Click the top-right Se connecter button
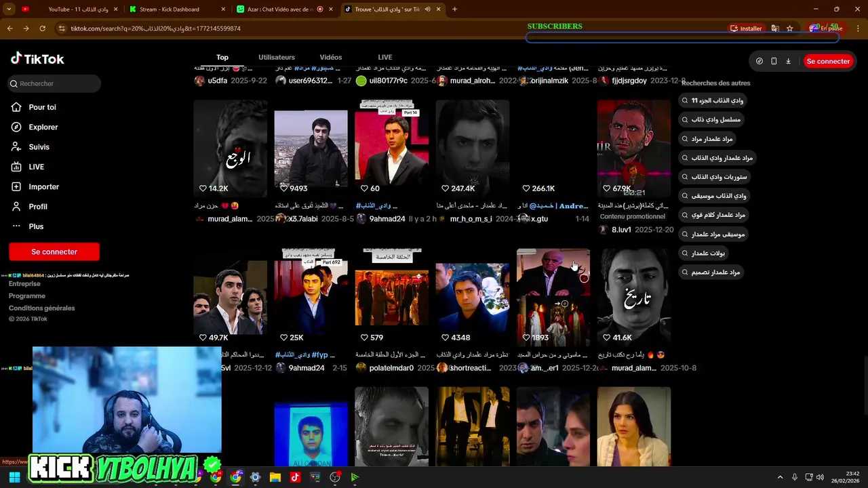The height and width of the screenshot is (488, 868). click(x=827, y=61)
